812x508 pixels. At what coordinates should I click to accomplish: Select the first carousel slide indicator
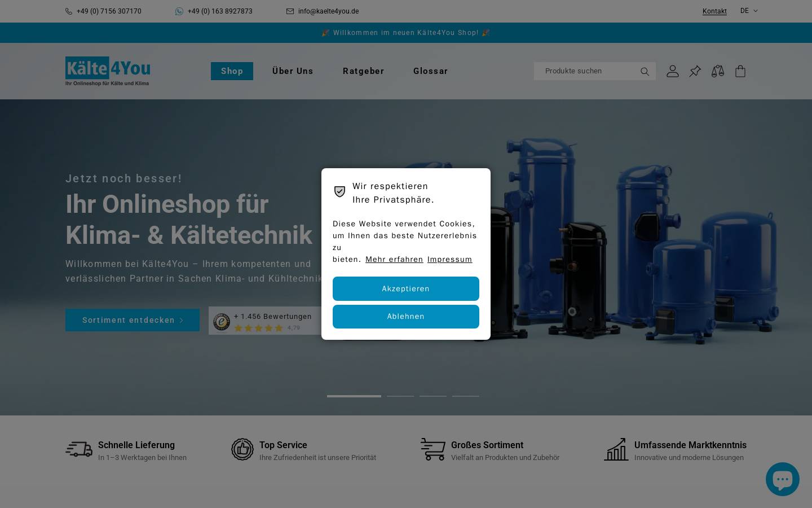tap(354, 396)
